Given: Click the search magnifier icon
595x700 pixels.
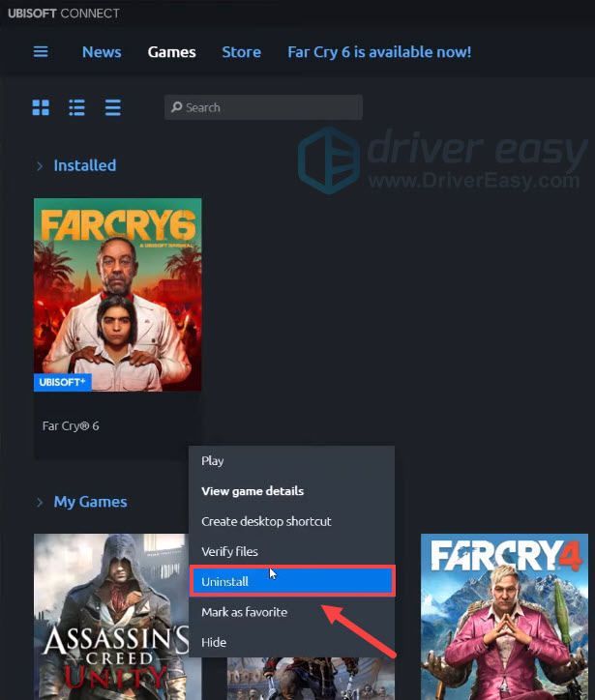Looking at the screenshot, I should click(x=177, y=107).
